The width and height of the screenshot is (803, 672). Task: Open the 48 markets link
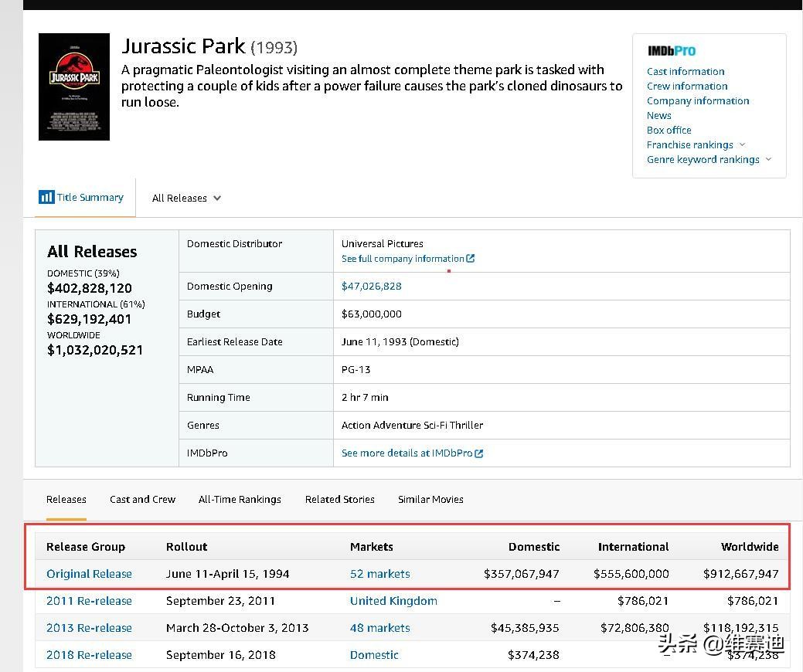(x=380, y=628)
